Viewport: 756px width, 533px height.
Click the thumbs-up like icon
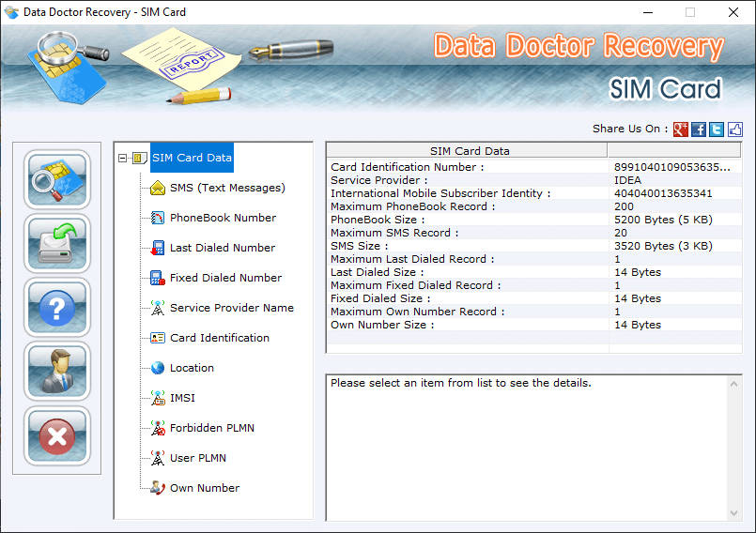coord(734,129)
